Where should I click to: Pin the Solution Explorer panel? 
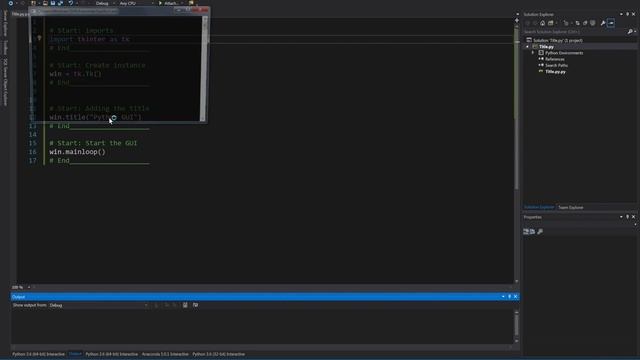tap(627, 14)
